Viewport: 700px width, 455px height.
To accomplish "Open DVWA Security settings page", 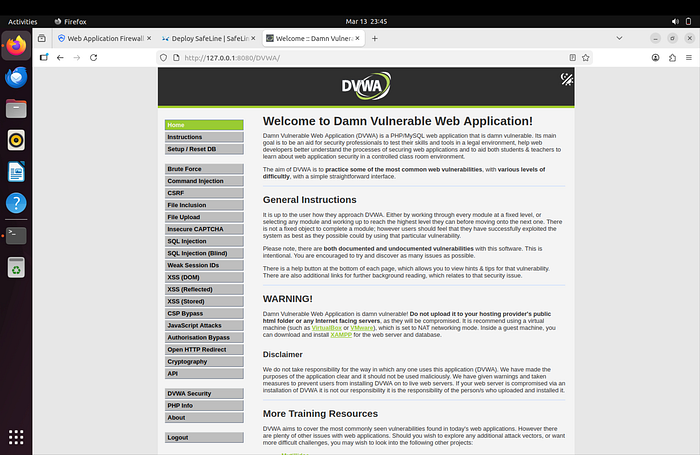I will [204, 393].
